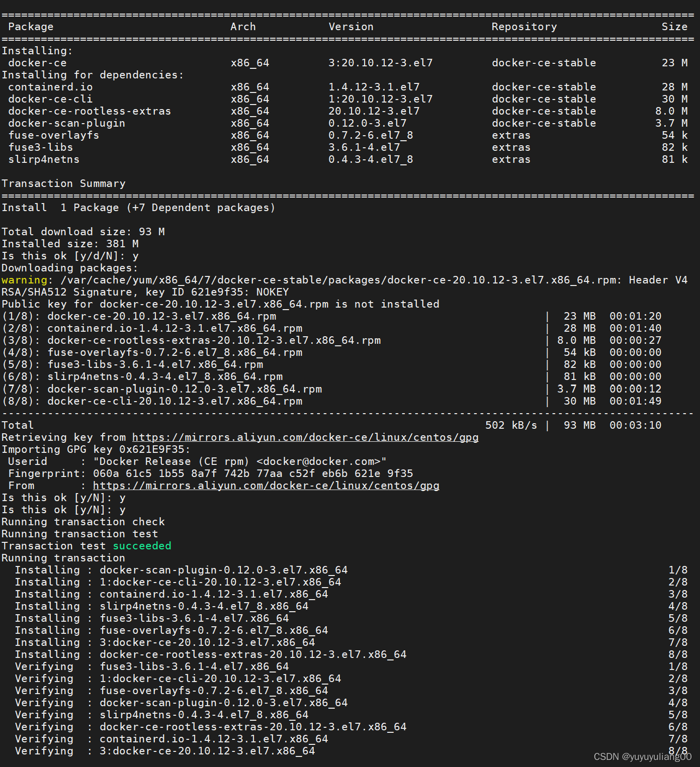Click the "(2/8): containerd.io-1.4.12-3.1.el7.x86_64.rpm" line
The image size is (700, 767).
click(331, 328)
